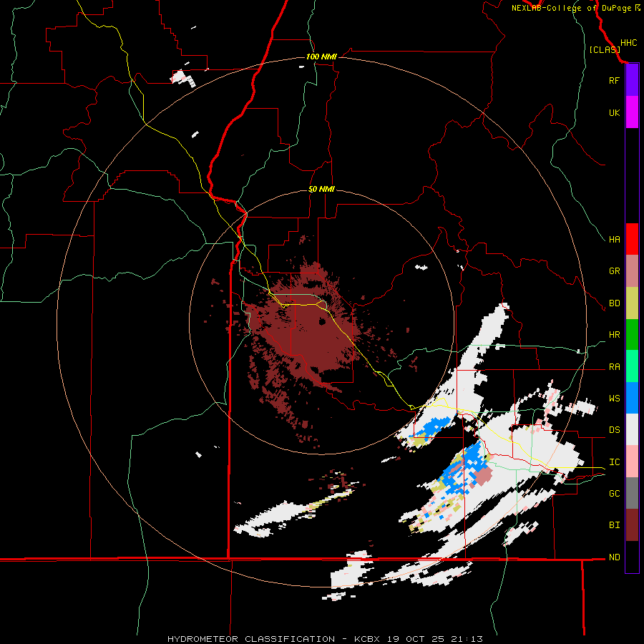Pick the HR green legend swatch

click(632, 335)
